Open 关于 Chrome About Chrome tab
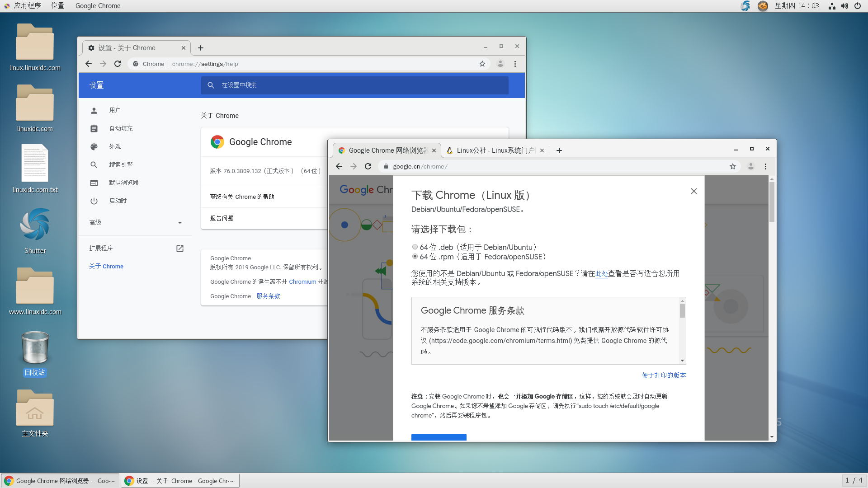The width and height of the screenshot is (868, 488). 106,266
